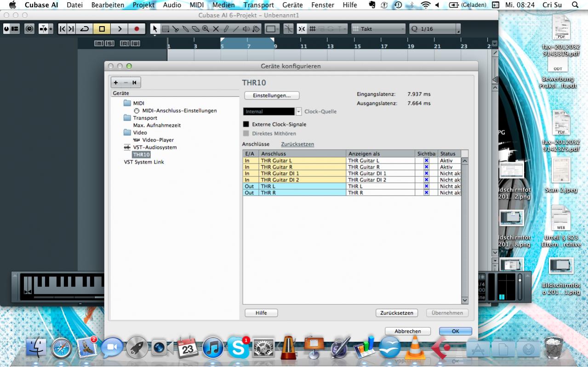Open the Projekt menu

143,5
